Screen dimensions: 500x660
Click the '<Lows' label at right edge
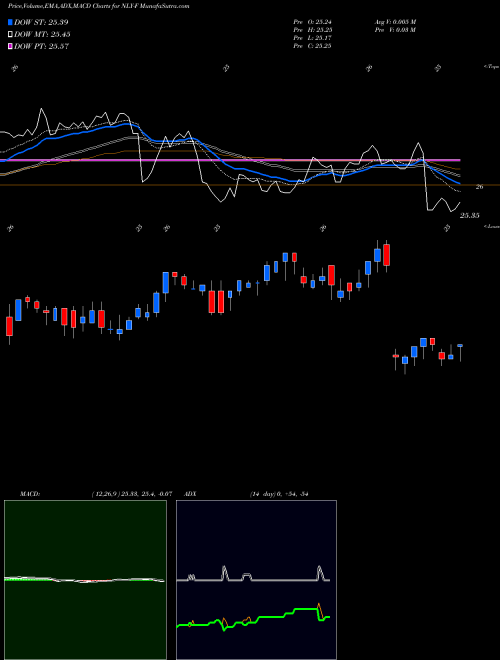click(492, 226)
